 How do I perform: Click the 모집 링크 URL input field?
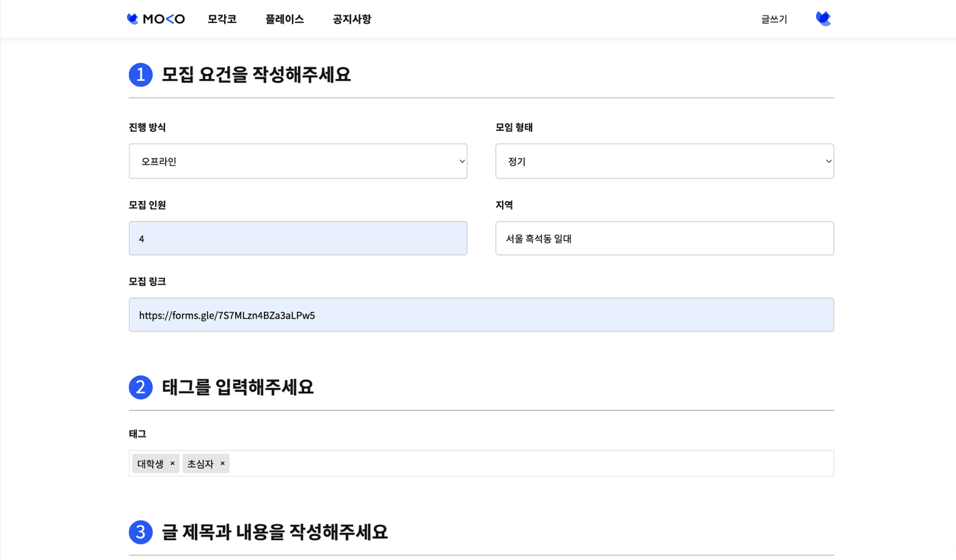coord(481,315)
